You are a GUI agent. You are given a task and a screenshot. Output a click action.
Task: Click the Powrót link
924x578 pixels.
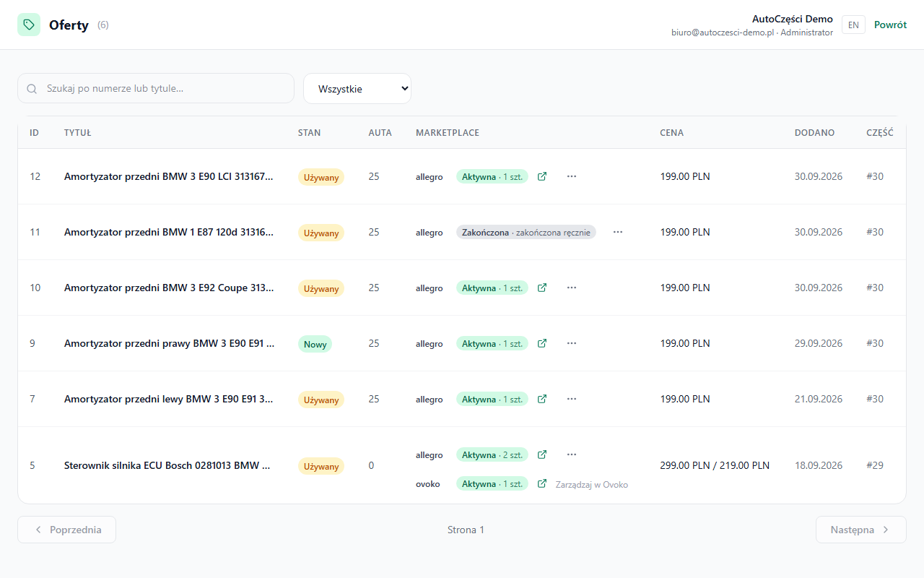coord(890,25)
